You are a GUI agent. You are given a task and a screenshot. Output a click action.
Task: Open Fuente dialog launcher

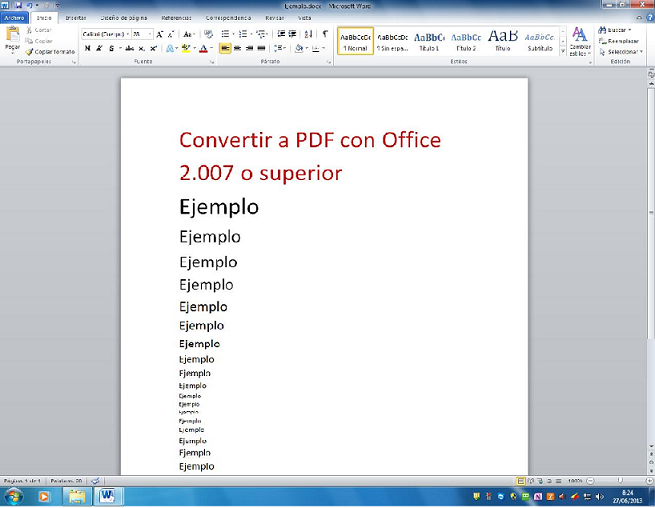212,62
